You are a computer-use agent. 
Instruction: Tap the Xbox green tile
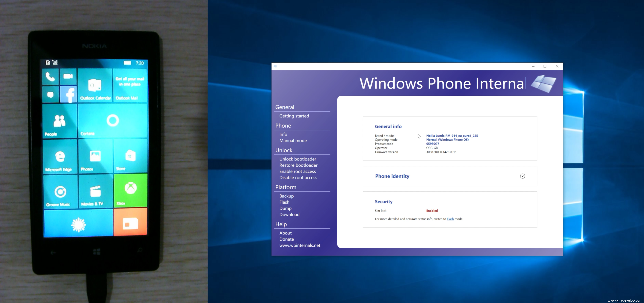pos(130,191)
